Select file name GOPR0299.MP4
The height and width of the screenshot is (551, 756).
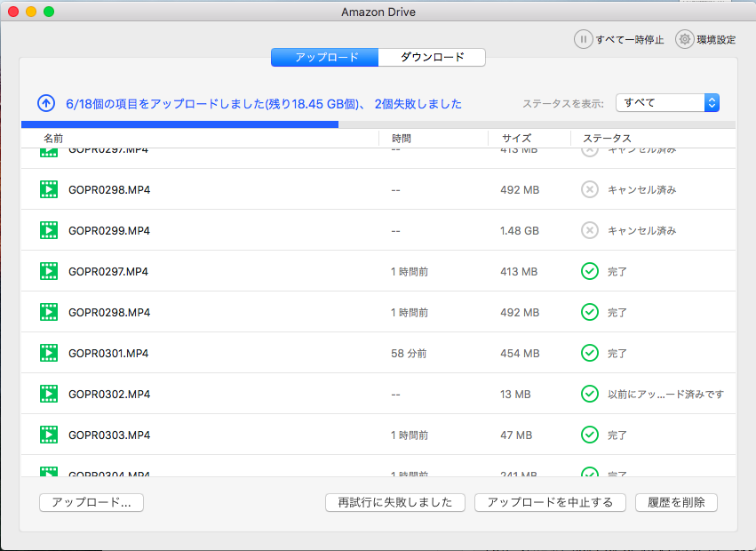pyautogui.click(x=109, y=231)
